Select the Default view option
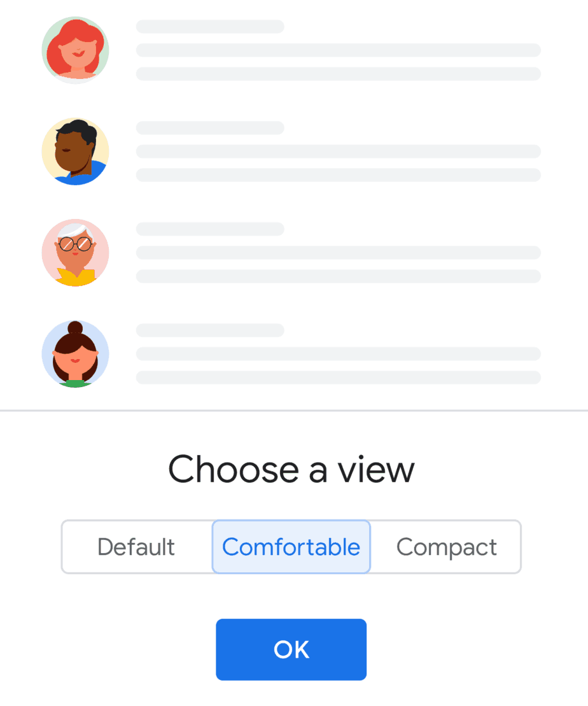This screenshot has height=706, width=588. pos(136,547)
